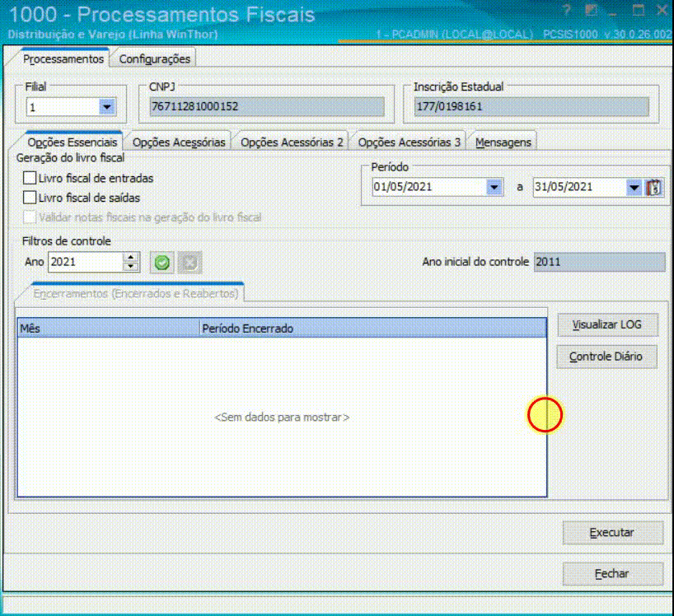Check Livro fiscal de entradas
674x616 pixels.
click(x=29, y=178)
